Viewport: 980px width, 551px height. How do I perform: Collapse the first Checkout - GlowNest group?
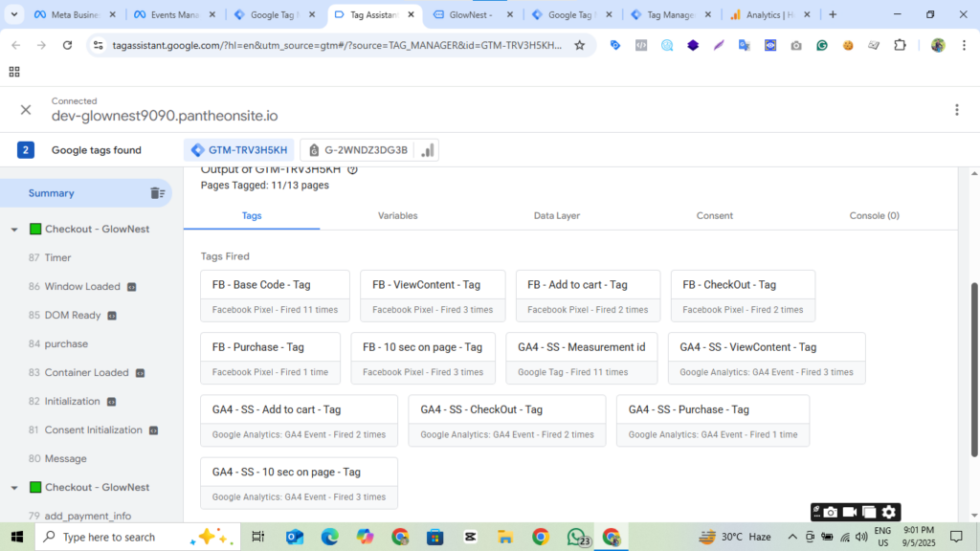pyautogui.click(x=13, y=230)
